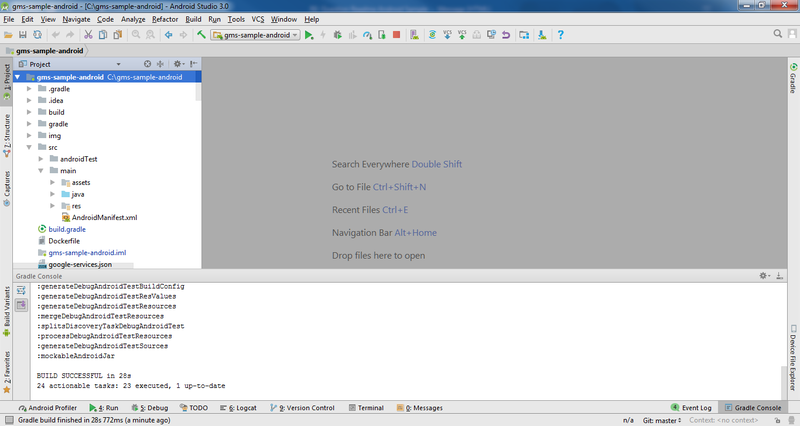
Task: Expand the androidTest folder
Action: [42, 158]
